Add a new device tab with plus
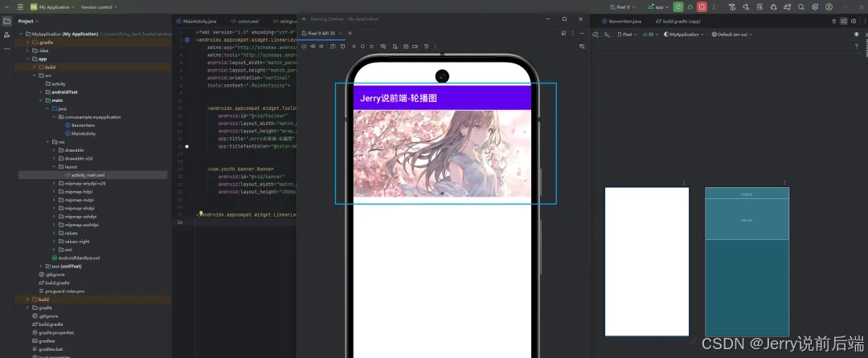The height and width of the screenshot is (358, 868). [350, 33]
